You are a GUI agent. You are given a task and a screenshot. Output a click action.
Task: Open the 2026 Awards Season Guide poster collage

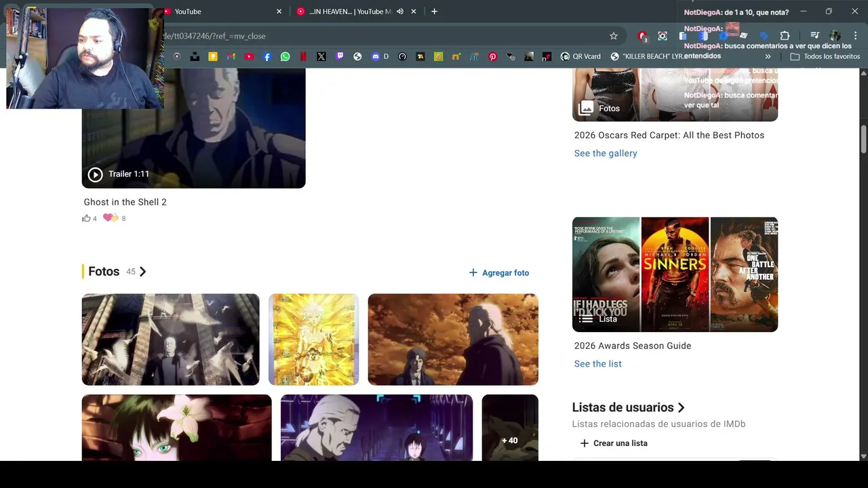point(675,274)
